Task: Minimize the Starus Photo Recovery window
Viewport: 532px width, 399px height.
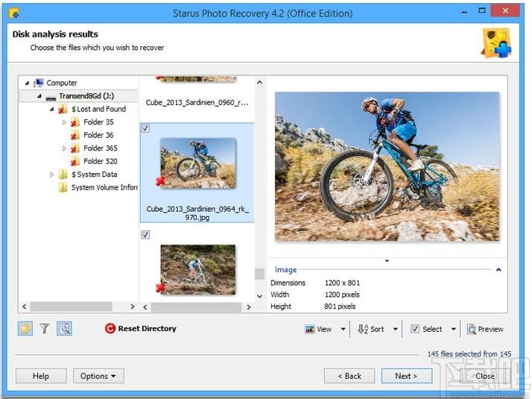Action: [464, 12]
